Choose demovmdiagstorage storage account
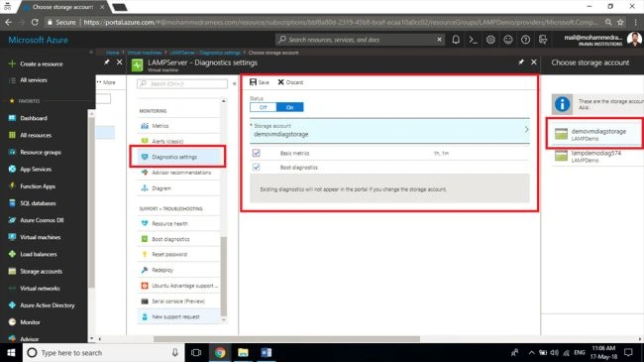 click(594, 134)
